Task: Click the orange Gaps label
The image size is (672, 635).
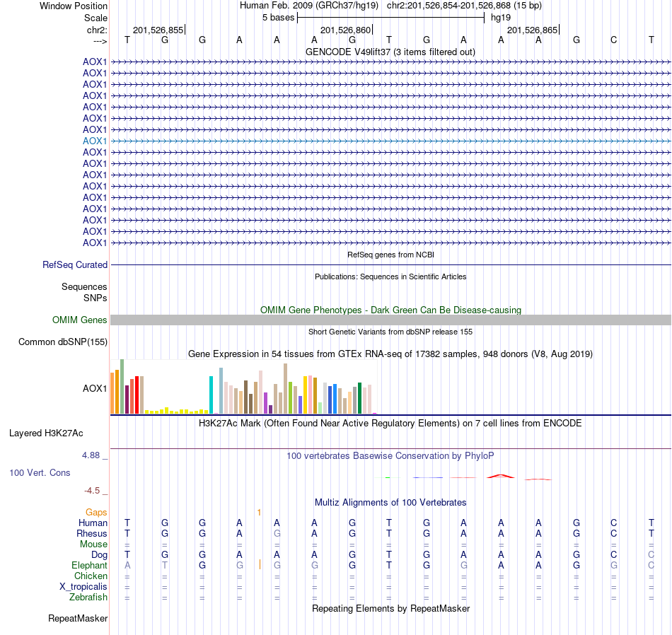Action: click(96, 513)
